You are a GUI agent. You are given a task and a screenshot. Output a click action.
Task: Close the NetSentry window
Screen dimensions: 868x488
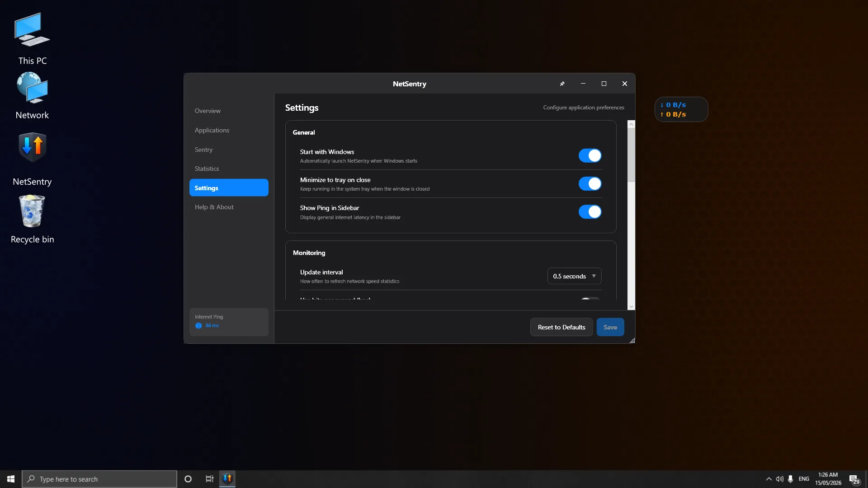pyautogui.click(x=625, y=84)
